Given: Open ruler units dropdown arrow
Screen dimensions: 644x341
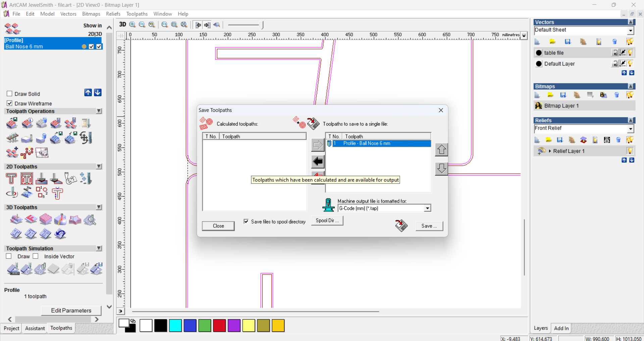Looking at the screenshot, I should [524, 35].
